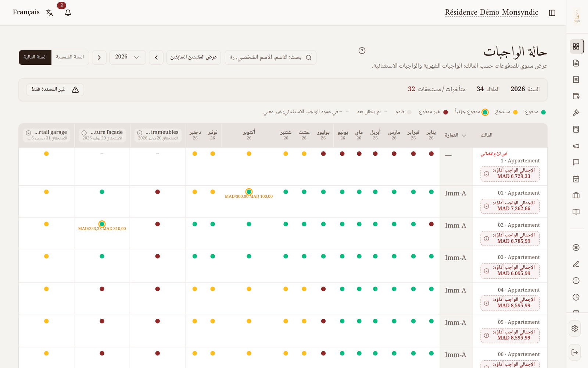
Task: Open the 2026 year dropdown
Action: (x=127, y=57)
